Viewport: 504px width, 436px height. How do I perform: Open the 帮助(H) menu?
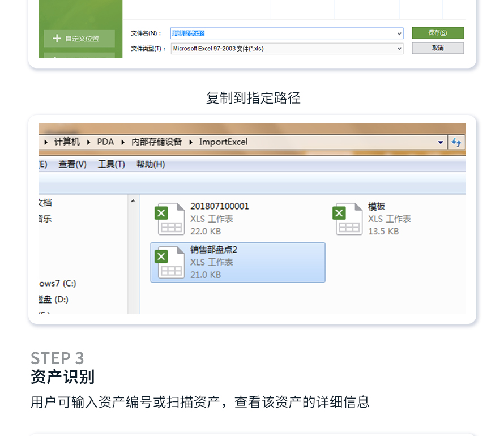coord(151,164)
